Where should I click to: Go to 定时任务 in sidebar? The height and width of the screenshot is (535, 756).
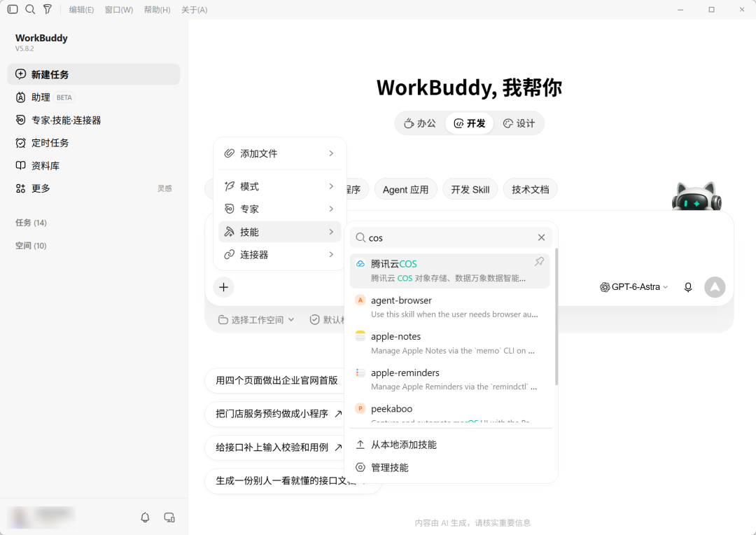pos(94,143)
